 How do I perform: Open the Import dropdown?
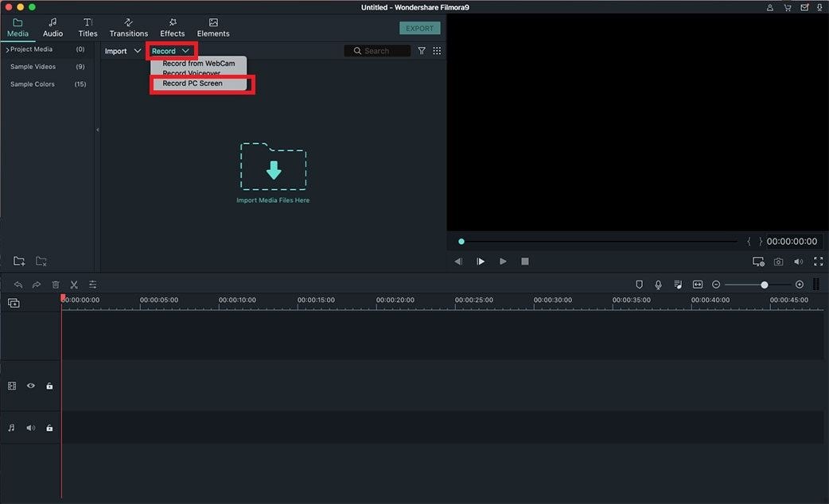tap(123, 51)
